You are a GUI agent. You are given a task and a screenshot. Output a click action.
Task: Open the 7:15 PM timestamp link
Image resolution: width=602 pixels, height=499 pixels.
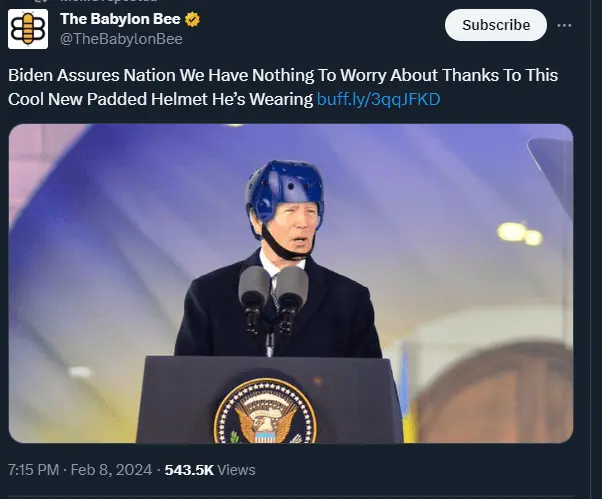(x=35, y=469)
